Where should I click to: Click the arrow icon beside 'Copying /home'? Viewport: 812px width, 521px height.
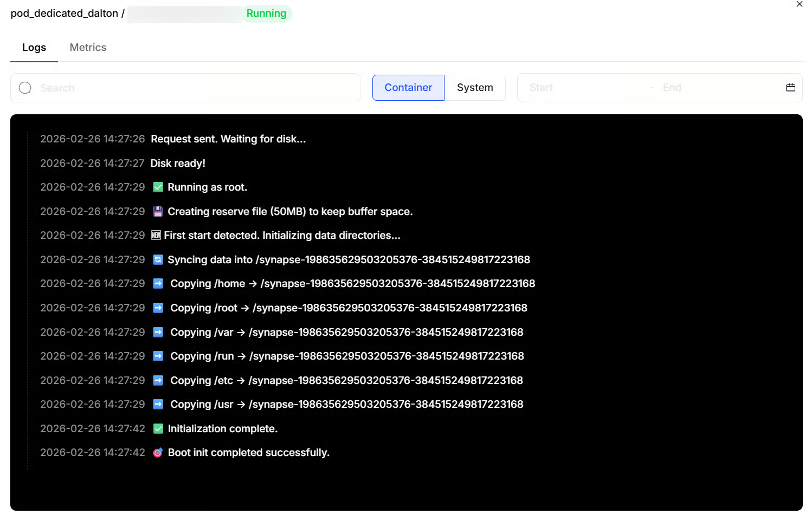click(x=158, y=284)
